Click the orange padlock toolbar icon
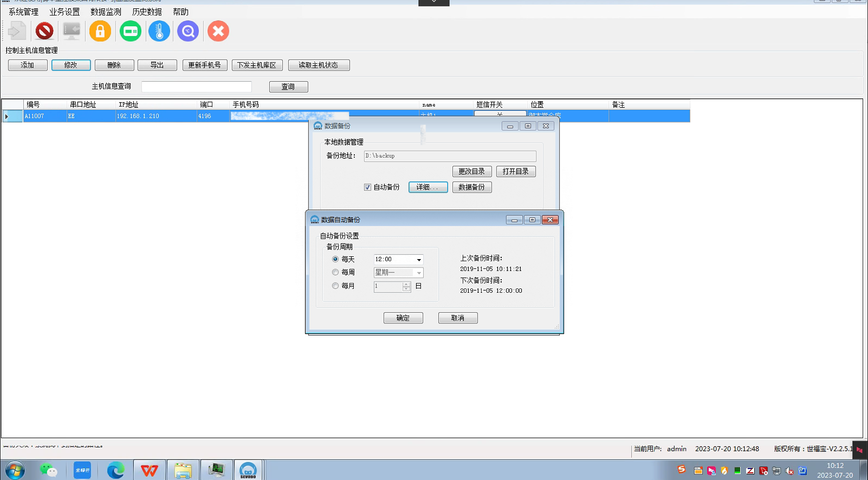 100,31
